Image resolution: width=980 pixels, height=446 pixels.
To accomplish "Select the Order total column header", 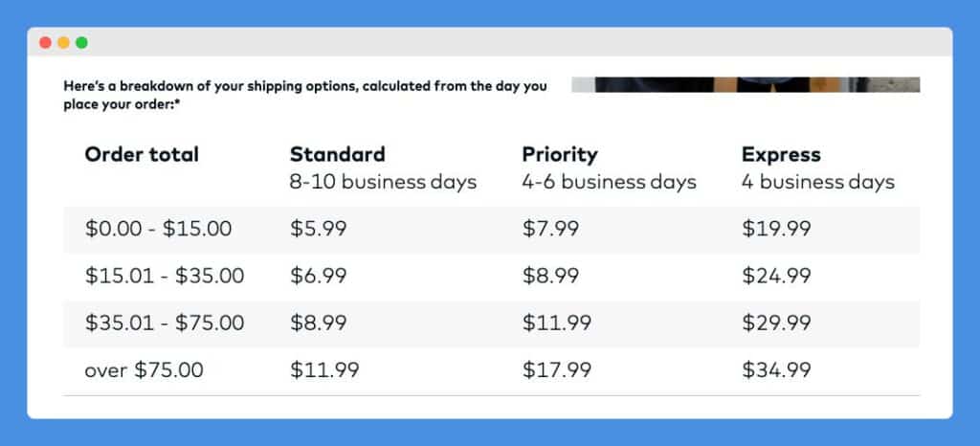I will 142,154.
